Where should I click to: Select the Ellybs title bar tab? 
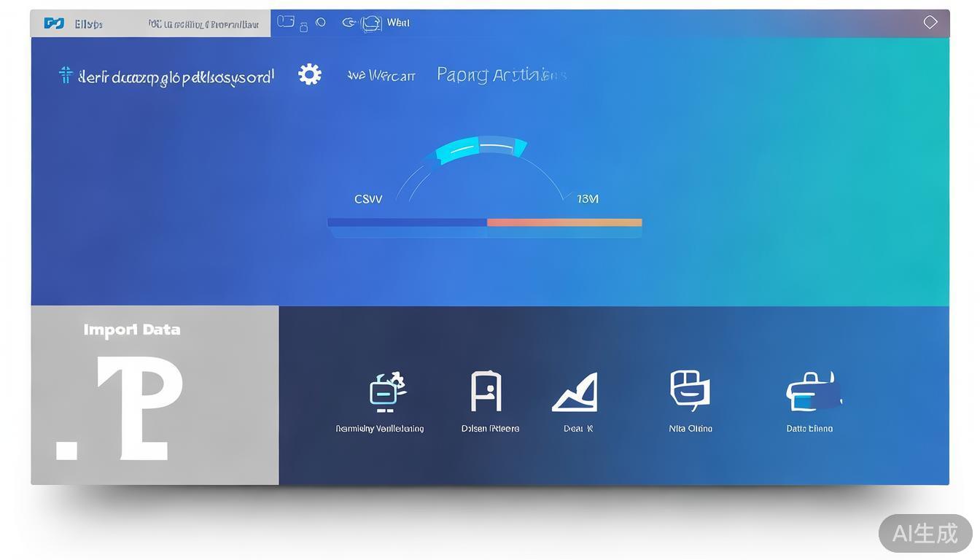pyautogui.click(x=88, y=24)
